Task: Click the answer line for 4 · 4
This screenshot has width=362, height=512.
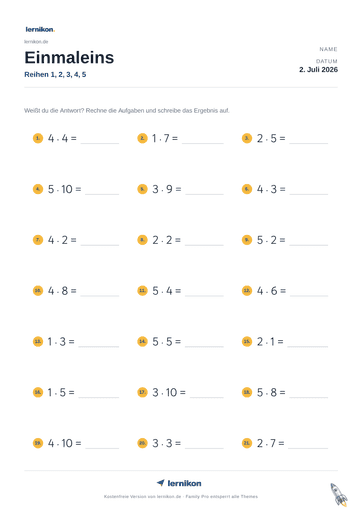Action: pos(100,143)
